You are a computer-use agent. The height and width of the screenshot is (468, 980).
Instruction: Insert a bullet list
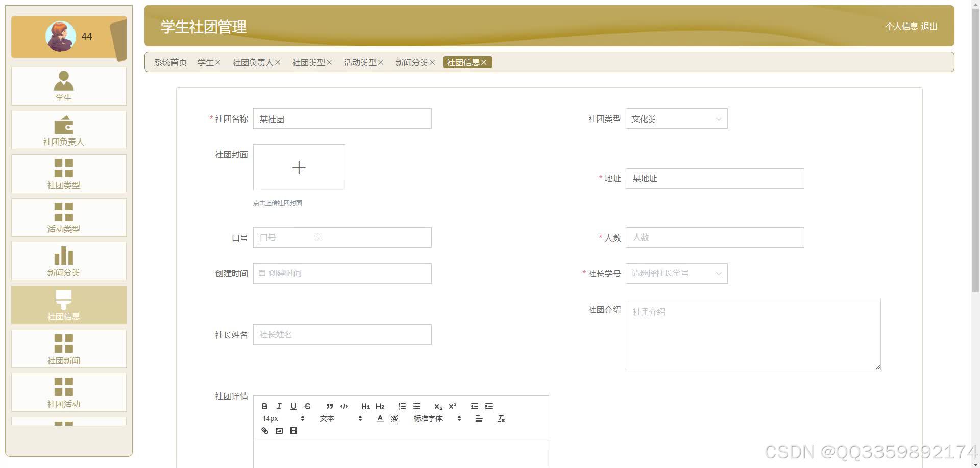click(416, 406)
